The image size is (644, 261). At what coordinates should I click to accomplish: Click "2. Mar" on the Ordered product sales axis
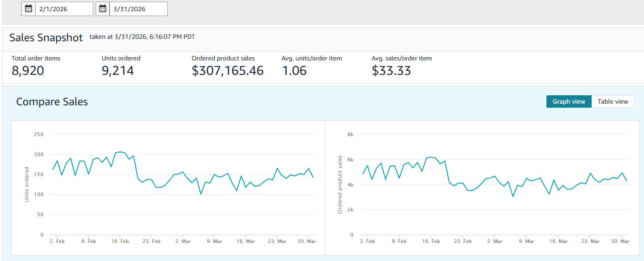495,241
